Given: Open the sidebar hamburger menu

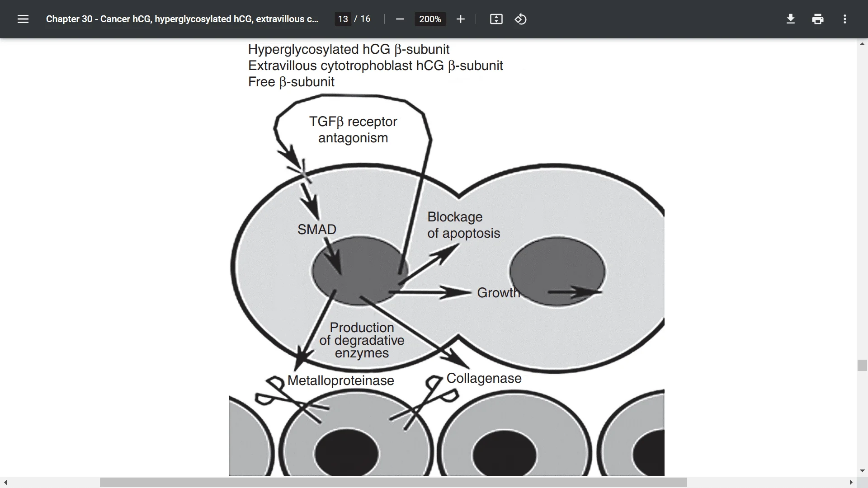Looking at the screenshot, I should click(x=23, y=19).
